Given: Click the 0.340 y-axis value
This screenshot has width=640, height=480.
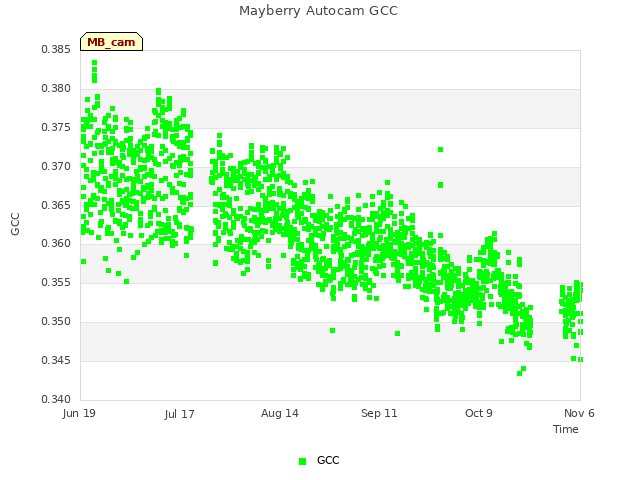Looking at the screenshot, I should tap(56, 399).
